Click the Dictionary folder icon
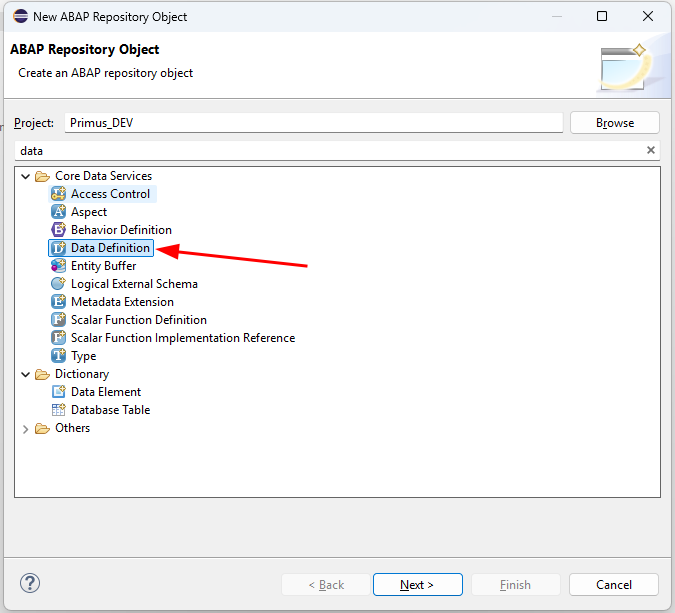 [42, 374]
